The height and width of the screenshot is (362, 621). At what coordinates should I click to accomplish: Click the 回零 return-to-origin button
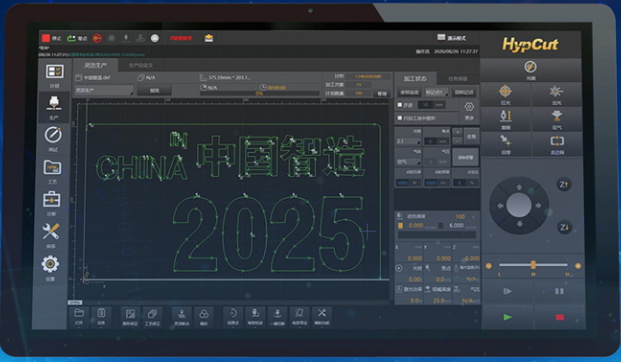(506, 144)
